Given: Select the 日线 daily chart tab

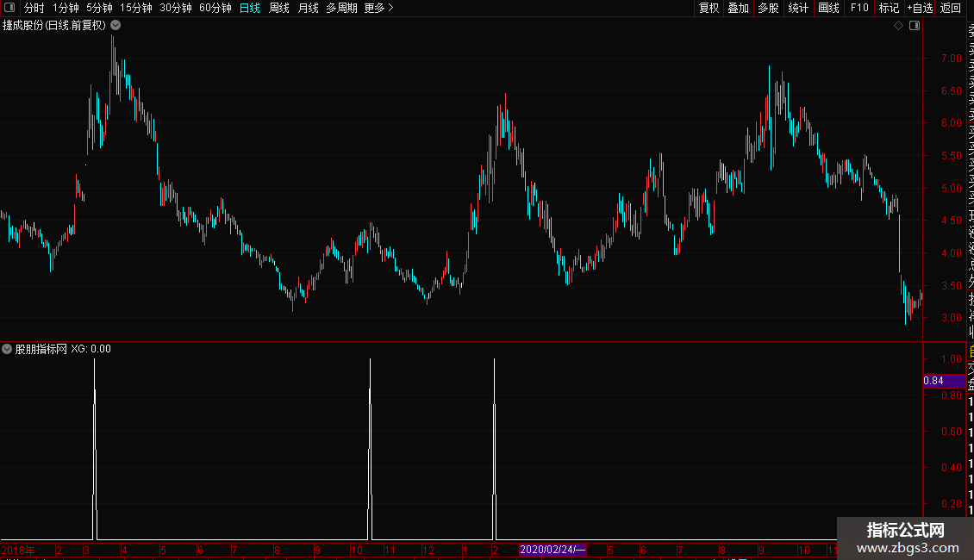Looking at the screenshot, I should pos(250,8).
